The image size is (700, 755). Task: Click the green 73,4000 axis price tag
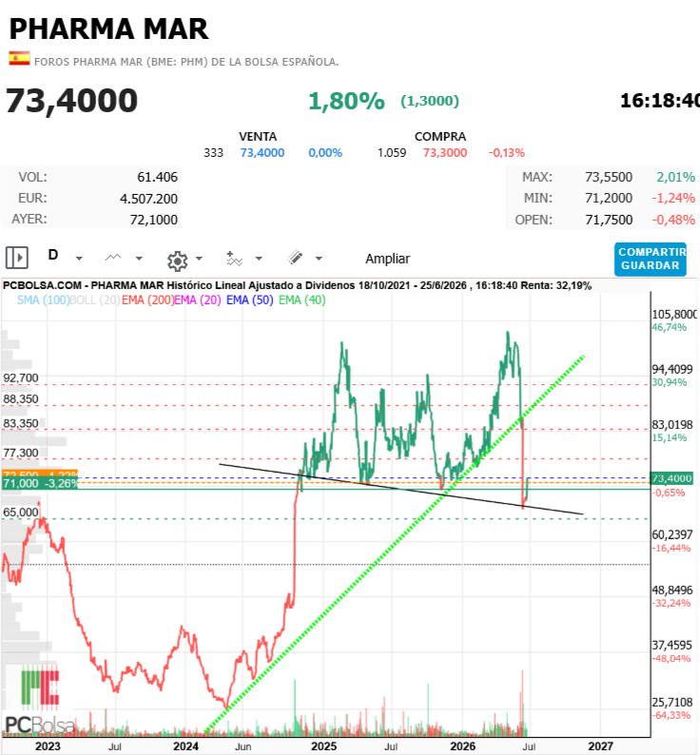point(671,478)
